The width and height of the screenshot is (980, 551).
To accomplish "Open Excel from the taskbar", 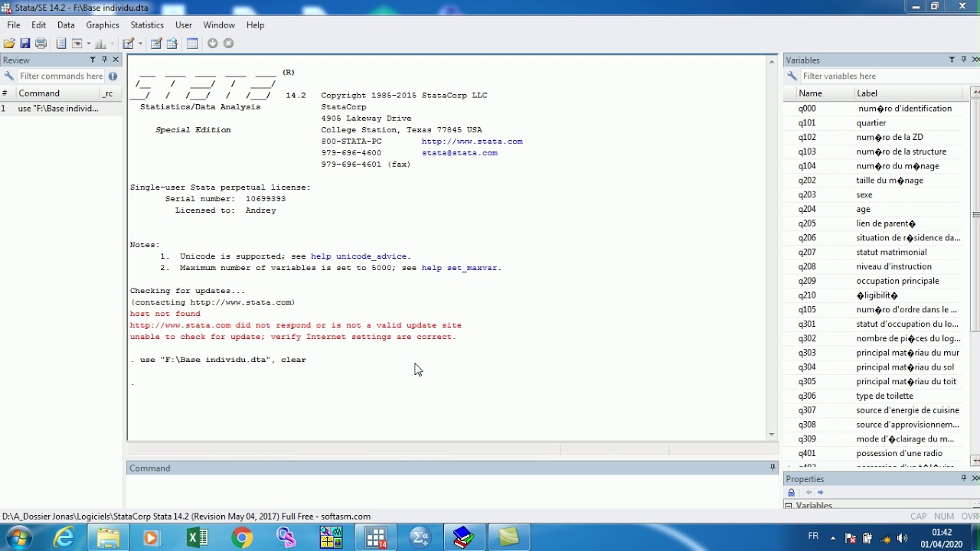I will click(x=198, y=538).
